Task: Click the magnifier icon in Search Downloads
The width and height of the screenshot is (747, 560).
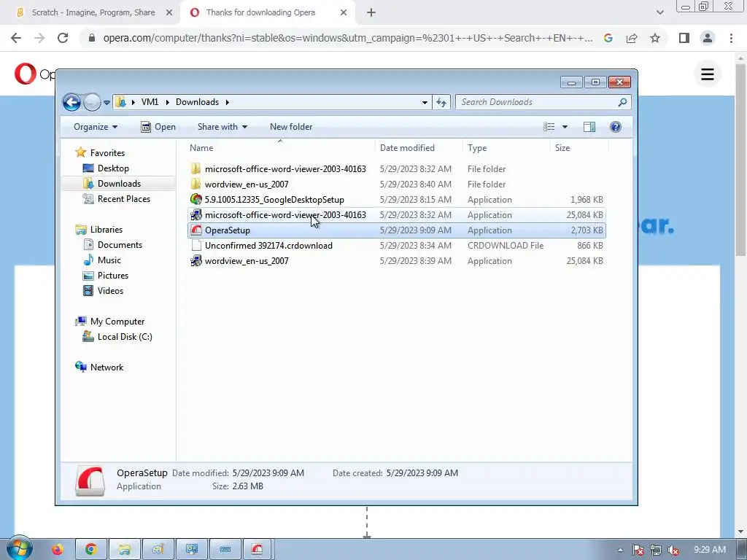Action: click(x=622, y=102)
